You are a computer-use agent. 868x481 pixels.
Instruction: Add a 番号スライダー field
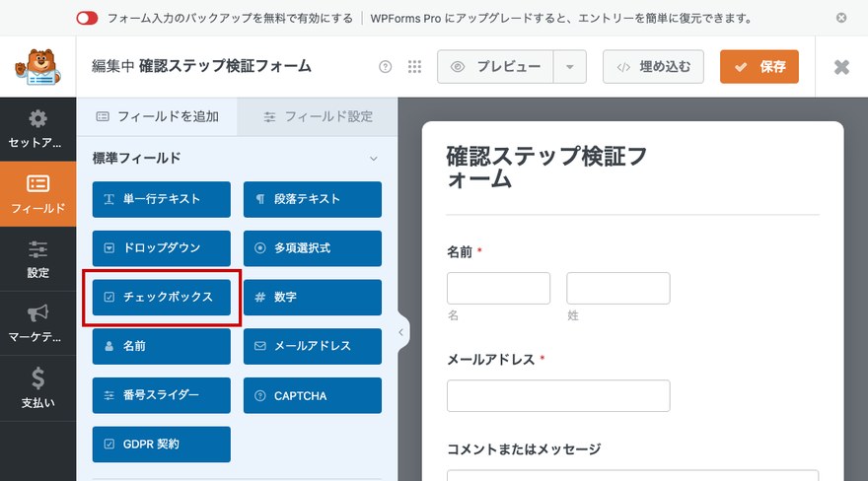click(x=161, y=395)
